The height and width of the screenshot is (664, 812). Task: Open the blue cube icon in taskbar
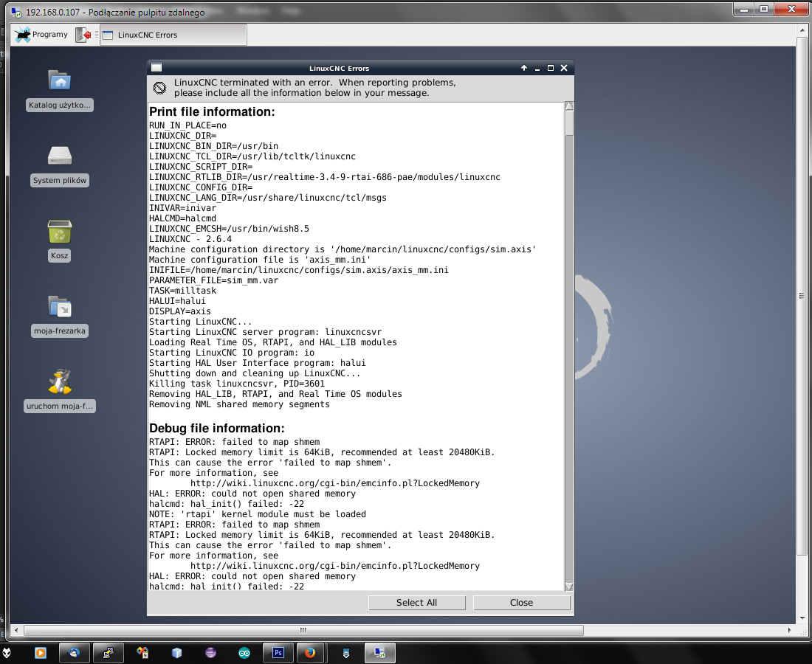[176, 653]
